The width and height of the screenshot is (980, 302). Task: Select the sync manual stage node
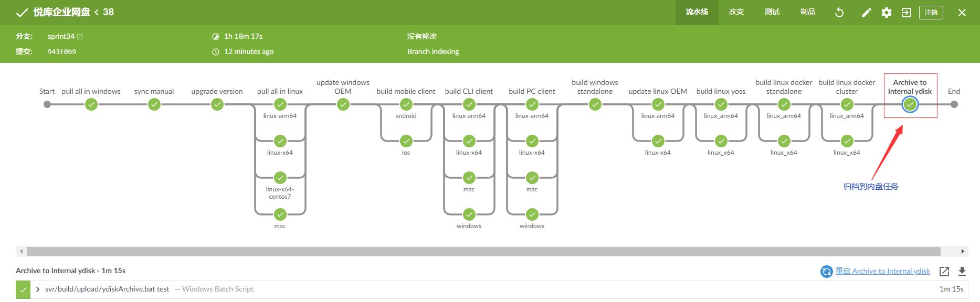(154, 104)
